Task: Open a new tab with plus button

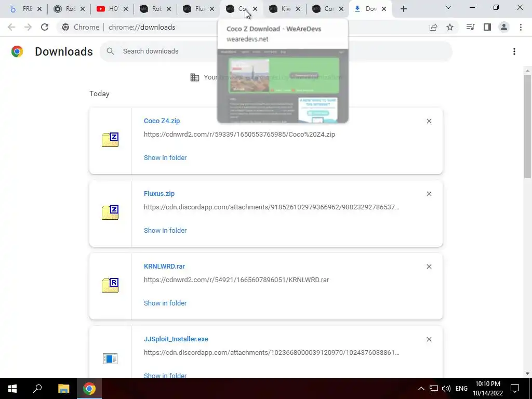Action: coord(403,9)
